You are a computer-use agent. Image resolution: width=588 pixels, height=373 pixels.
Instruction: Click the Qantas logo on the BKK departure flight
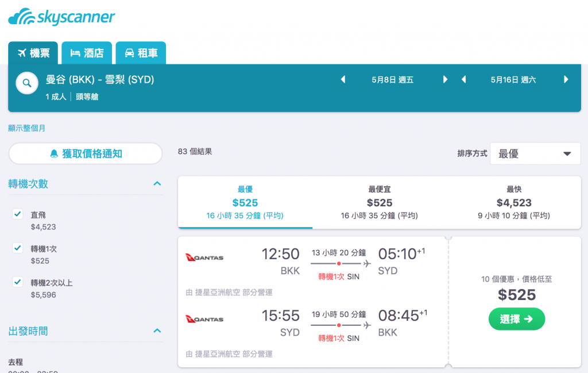click(x=205, y=257)
